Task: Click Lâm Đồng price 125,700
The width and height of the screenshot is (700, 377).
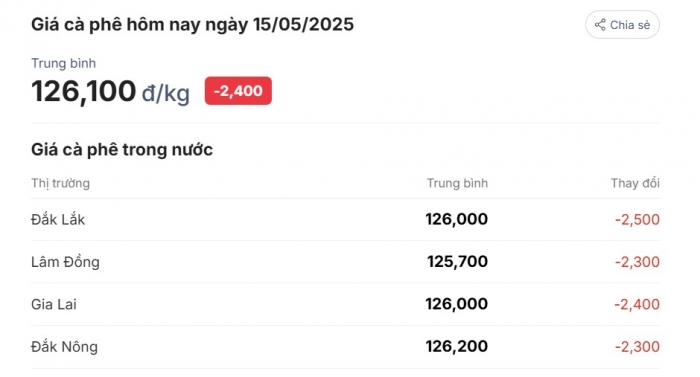Action: tap(457, 262)
